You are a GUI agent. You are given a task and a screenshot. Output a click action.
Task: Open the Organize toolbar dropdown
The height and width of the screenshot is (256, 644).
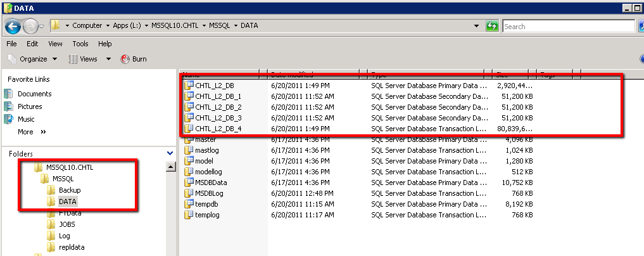click(x=33, y=59)
